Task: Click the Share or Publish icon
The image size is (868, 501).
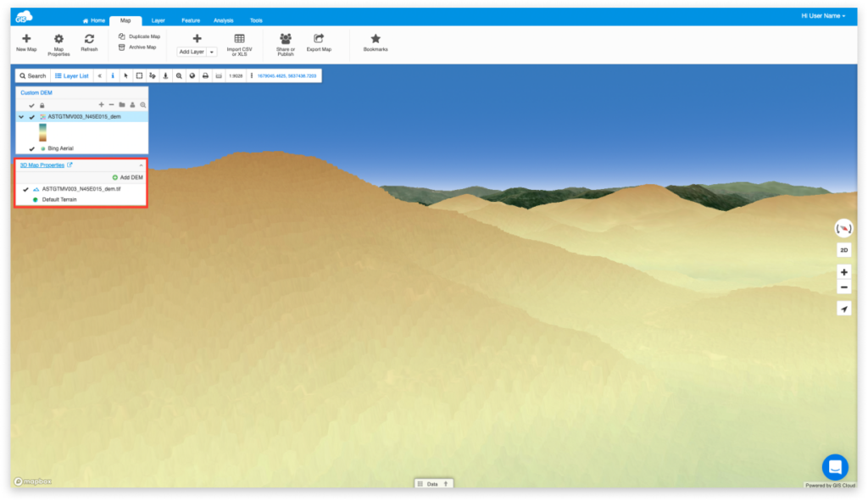Action: 286,40
